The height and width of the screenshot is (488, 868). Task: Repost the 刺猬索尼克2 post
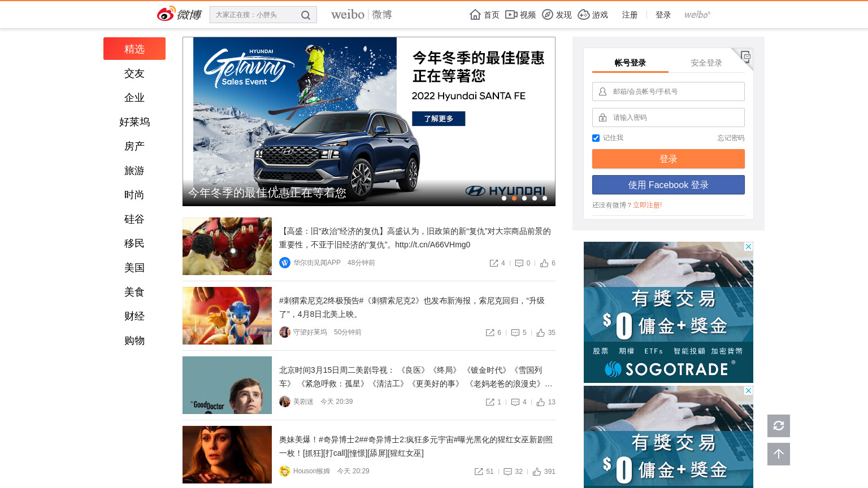pos(490,333)
